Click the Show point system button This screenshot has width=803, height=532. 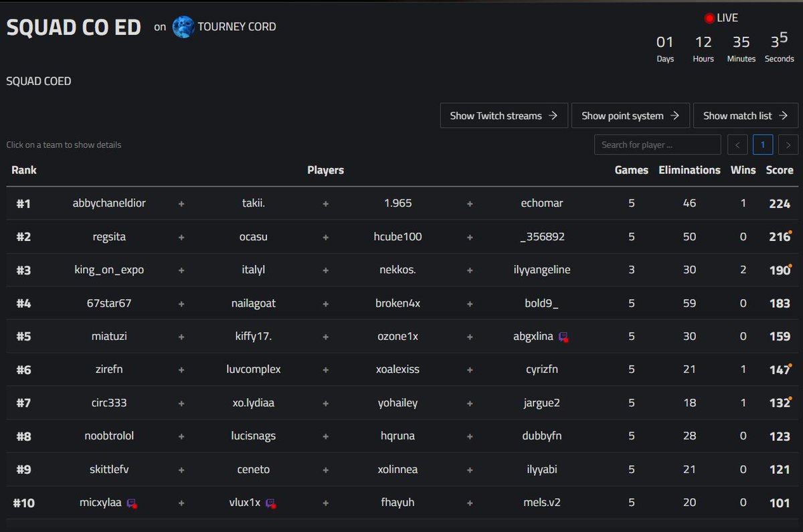pos(630,115)
